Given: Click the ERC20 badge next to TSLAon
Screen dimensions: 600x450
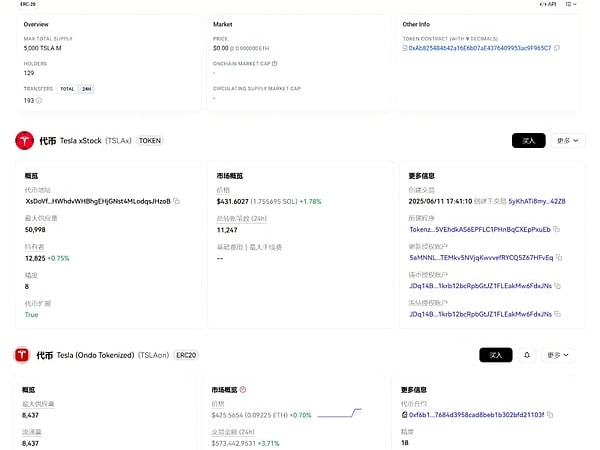Looking at the screenshot, I should (x=186, y=355).
